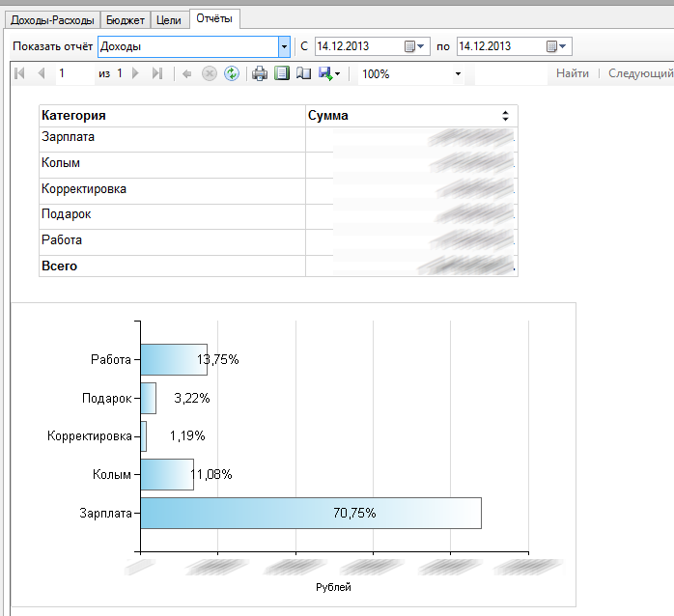Viewport: 674px width, 616px height.
Task: Sort the table by Сумма column
Action: coord(505,116)
